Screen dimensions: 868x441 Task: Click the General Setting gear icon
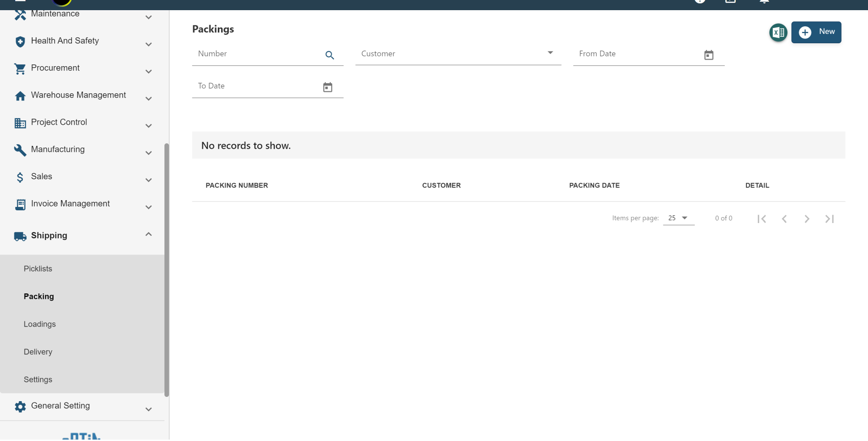pyautogui.click(x=20, y=407)
